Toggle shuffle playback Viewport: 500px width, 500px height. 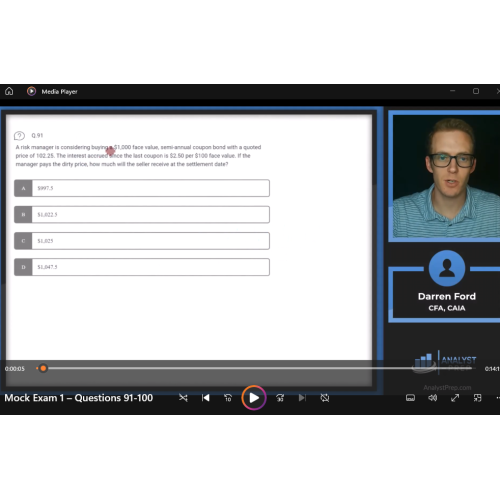[x=183, y=398]
